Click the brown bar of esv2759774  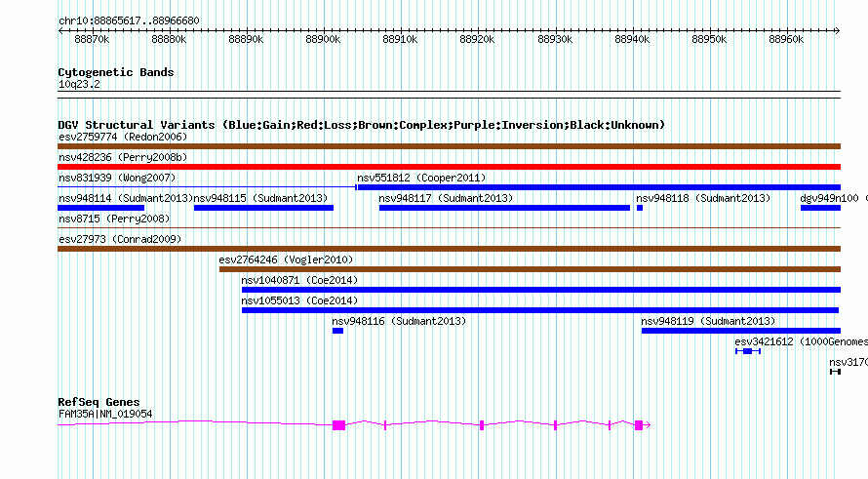(449, 146)
